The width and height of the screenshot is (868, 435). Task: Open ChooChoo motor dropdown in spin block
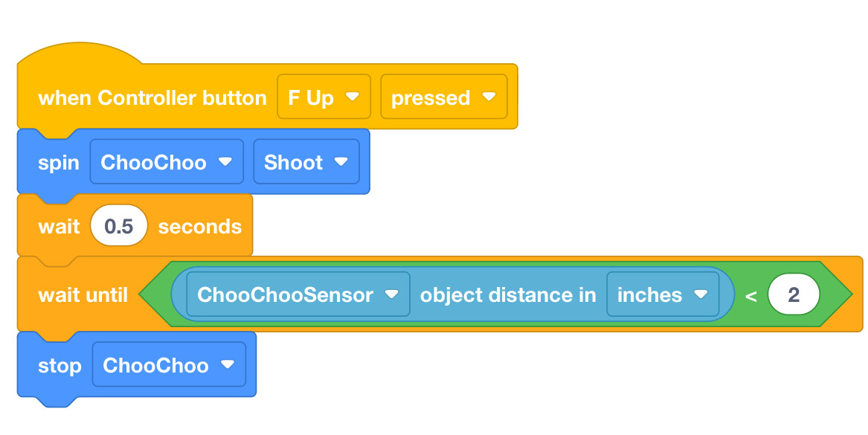click(x=167, y=161)
